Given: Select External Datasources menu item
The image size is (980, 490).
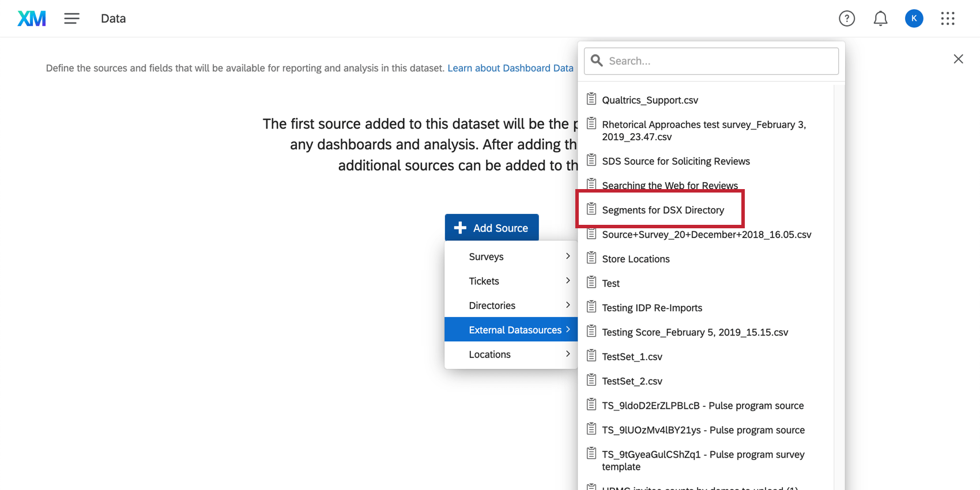Looking at the screenshot, I should [515, 330].
